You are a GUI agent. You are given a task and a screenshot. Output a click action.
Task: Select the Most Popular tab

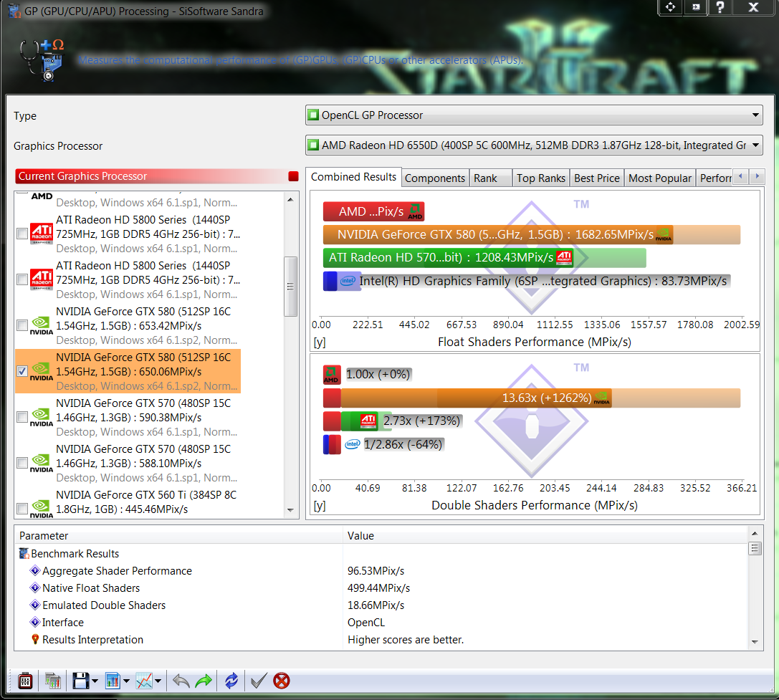tap(660, 178)
